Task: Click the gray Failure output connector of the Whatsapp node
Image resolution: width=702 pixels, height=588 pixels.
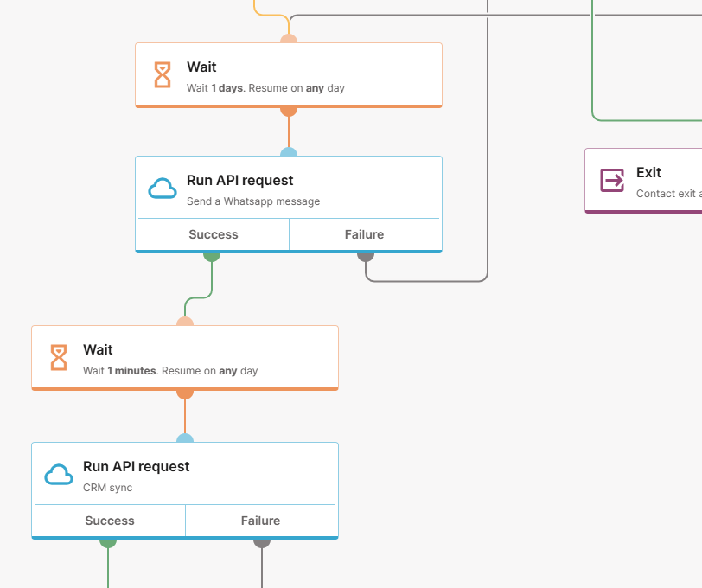Action: 366,255
